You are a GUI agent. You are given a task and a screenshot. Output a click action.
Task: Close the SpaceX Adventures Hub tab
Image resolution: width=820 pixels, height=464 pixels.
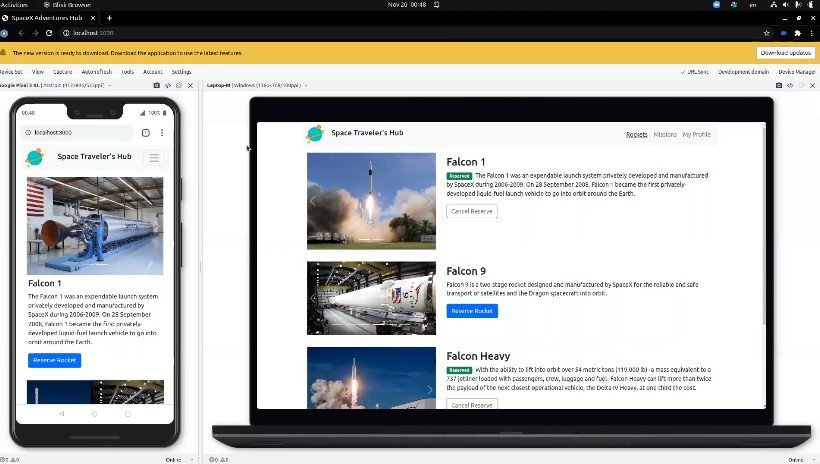[93, 18]
